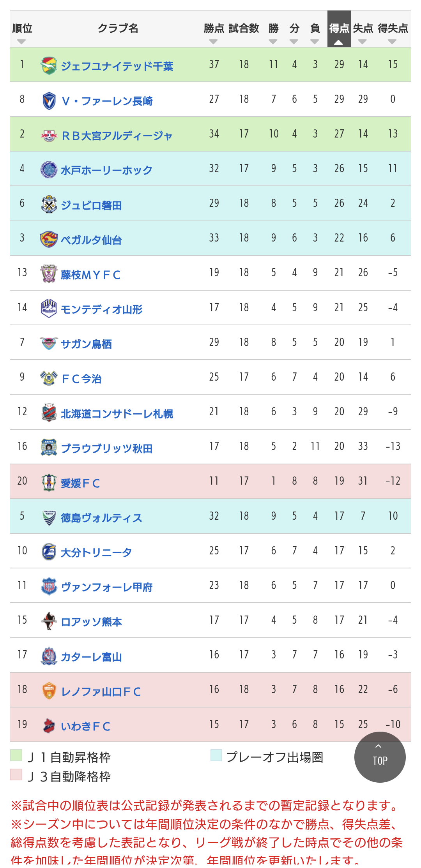Viewport: 421px width, 868px height.
Task: Sort table by 順位 column arrow
Action: (x=22, y=42)
